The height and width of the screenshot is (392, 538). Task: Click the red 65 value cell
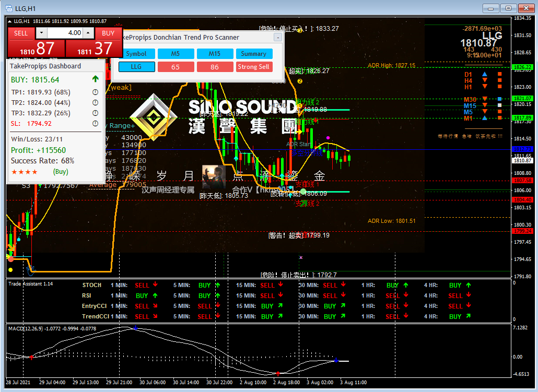click(176, 67)
